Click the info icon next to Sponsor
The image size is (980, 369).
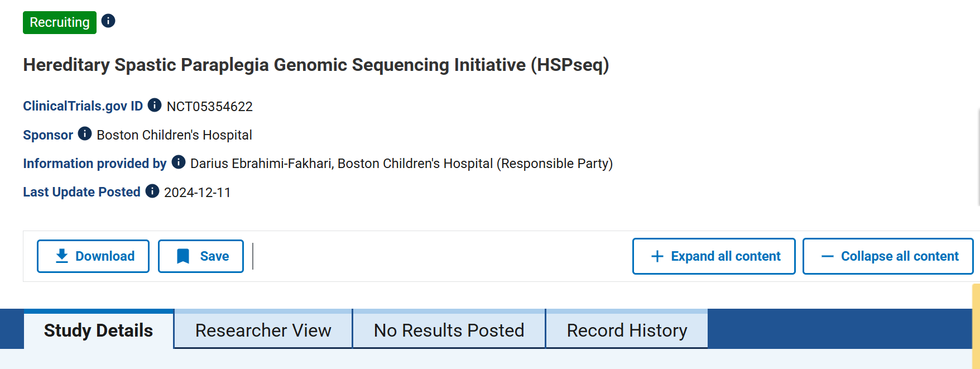pyautogui.click(x=85, y=133)
